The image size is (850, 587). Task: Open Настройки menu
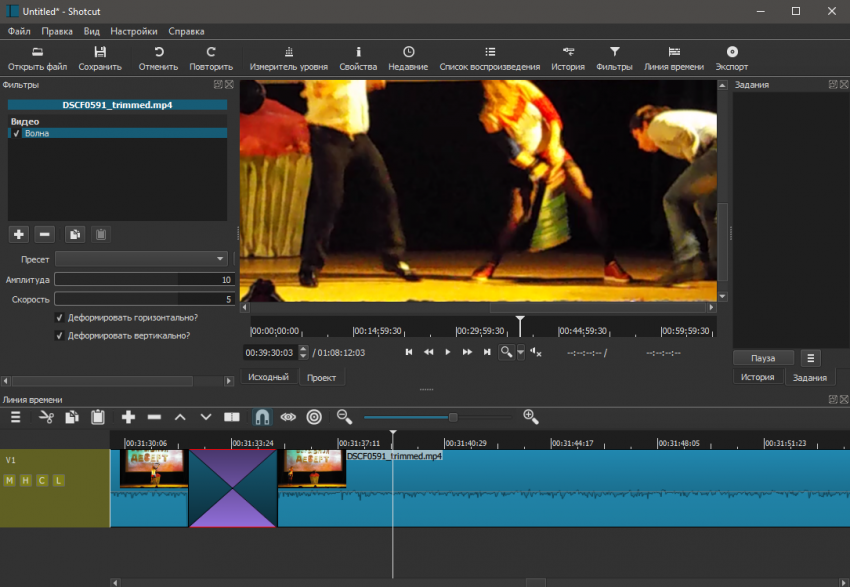(x=134, y=31)
